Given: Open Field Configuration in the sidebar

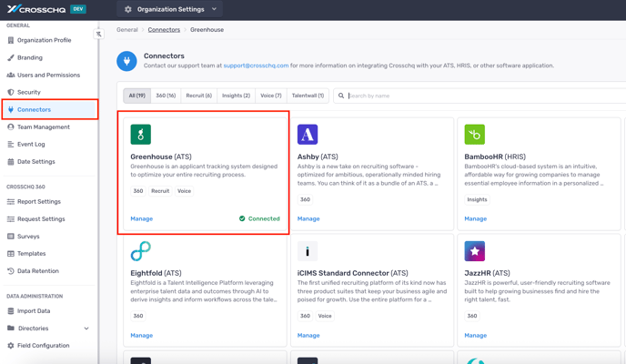Looking at the screenshot, I should point(43,345).
